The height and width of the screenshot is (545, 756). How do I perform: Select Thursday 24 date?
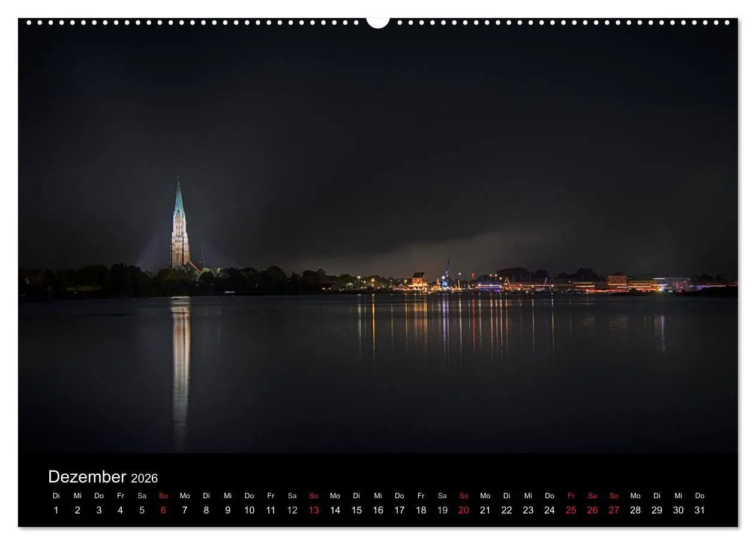tap(550, 510)
